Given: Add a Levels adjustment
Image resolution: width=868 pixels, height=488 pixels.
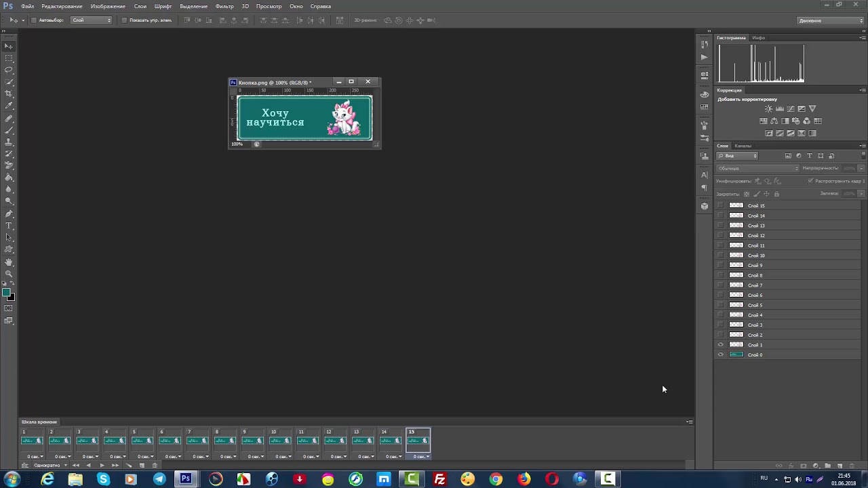Looking at the screenshot, I should [780, 108].
